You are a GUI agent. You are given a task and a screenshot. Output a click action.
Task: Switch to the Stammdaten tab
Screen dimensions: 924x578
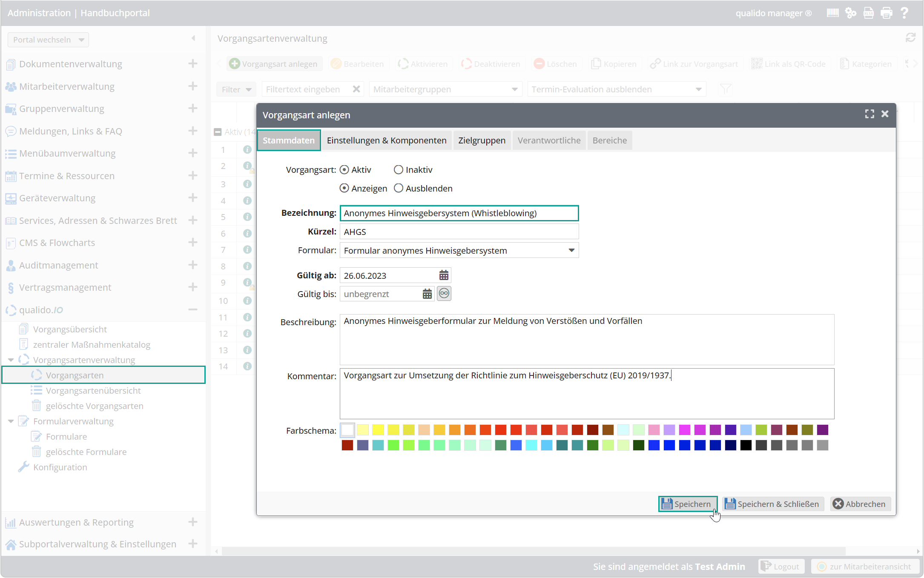pyautogui.click(x=289, y=140)
